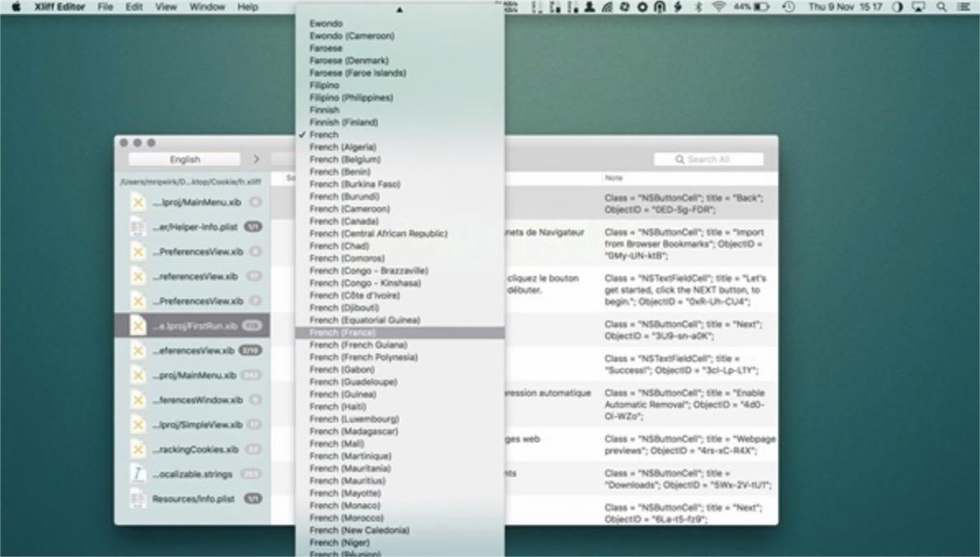
Task: Select ...ferencesWindow.xib using its icon
Action: (138, 400)
